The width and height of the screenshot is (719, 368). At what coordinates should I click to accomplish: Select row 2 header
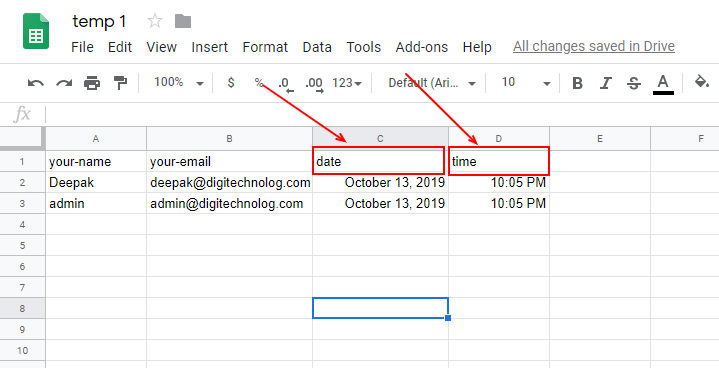pos(22,182)
